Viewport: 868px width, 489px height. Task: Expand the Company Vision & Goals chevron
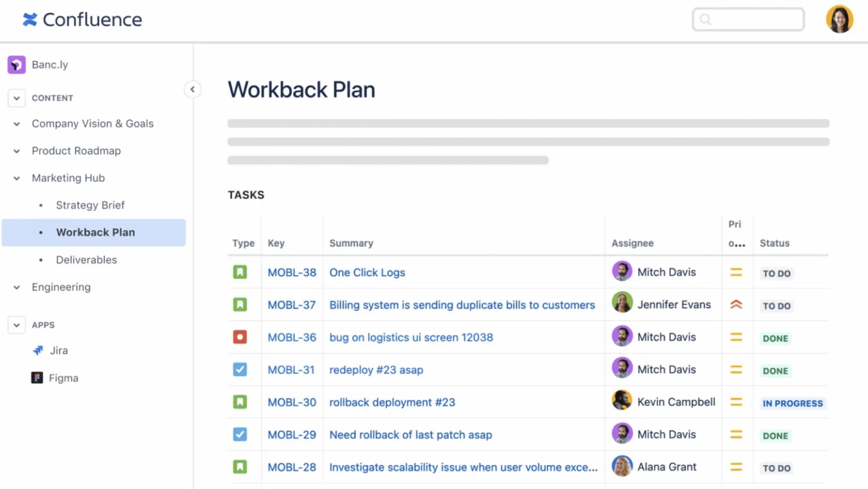pos(17,124)
